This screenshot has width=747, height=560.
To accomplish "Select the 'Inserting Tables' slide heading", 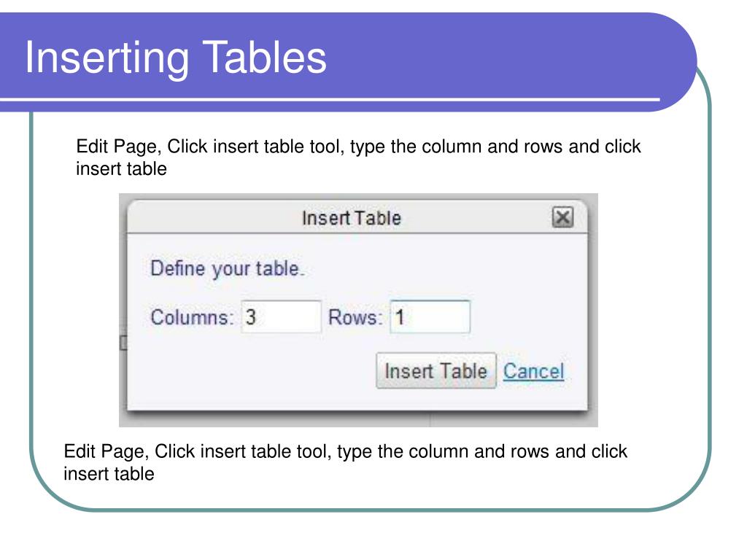I will [x=176, y=58].
